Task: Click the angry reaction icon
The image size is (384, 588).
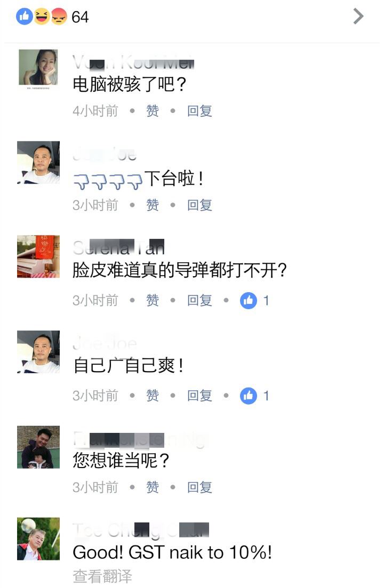Action: coord(59,17)
